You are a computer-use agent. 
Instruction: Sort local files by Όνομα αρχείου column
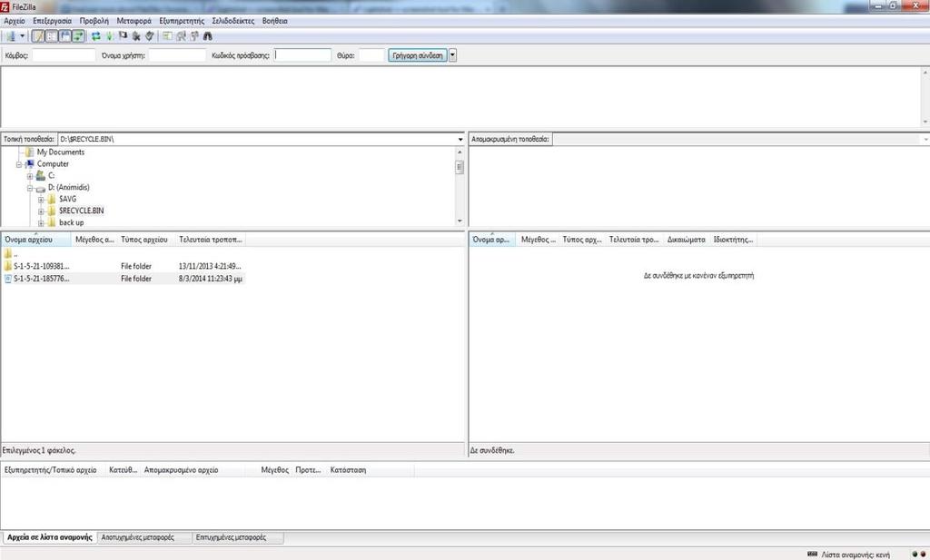coord(36,240)
